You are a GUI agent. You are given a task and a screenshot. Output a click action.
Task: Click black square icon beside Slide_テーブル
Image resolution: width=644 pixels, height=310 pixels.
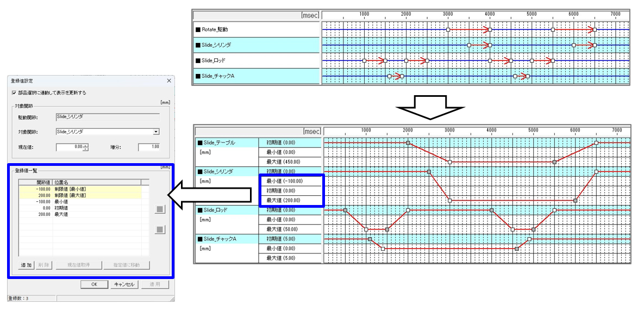click(200, 142)
